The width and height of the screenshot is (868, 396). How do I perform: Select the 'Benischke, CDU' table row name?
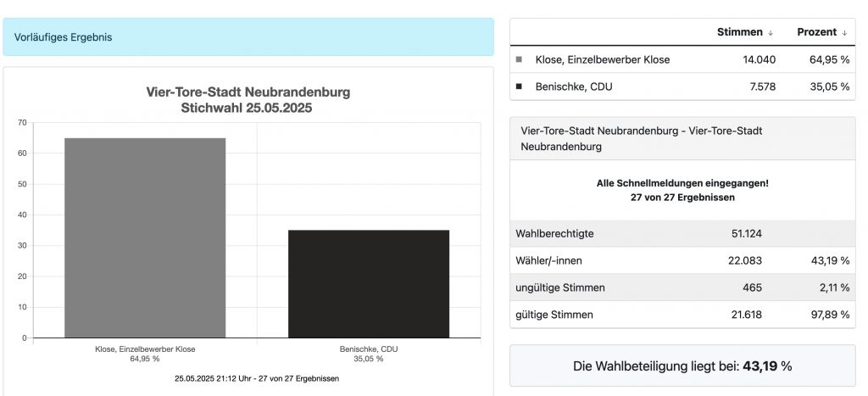click(x=572, y=86)
